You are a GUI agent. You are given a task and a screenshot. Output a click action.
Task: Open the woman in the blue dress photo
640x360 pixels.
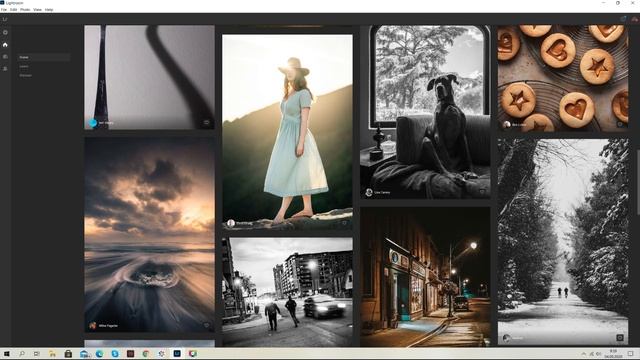(287, 132)
